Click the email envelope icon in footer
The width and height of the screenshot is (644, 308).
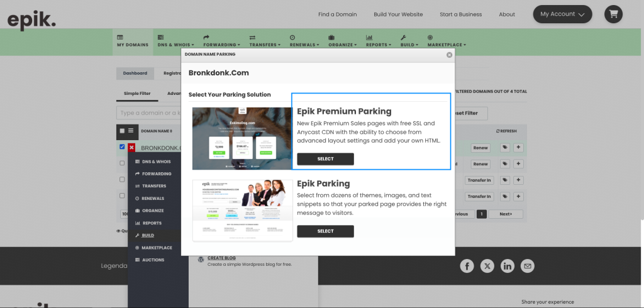click(x=528, y=266)
